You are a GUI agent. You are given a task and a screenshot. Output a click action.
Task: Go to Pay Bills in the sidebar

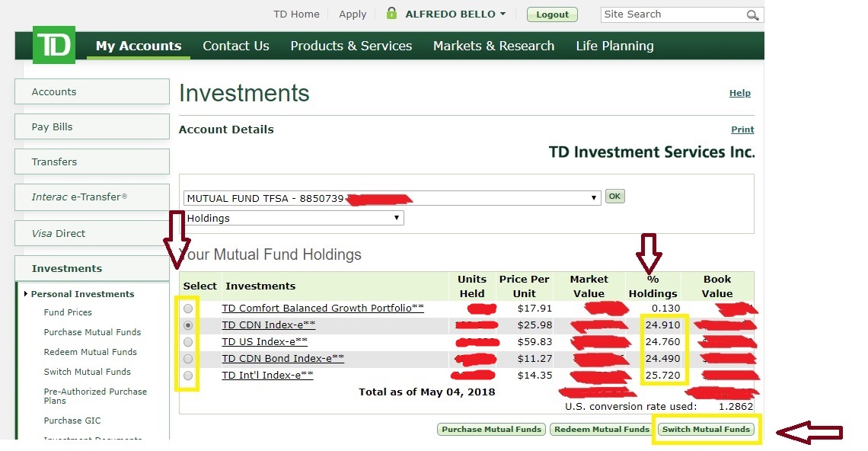[92, 126]
